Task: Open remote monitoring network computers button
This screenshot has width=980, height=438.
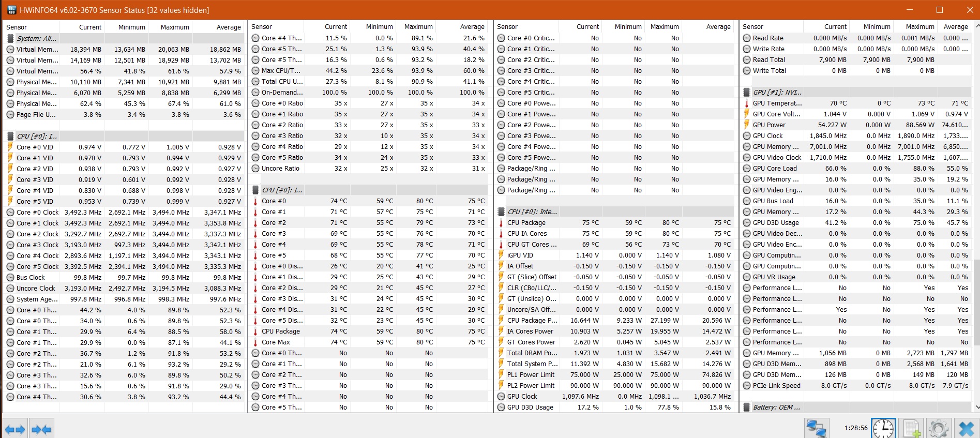Action: [817, 429]
